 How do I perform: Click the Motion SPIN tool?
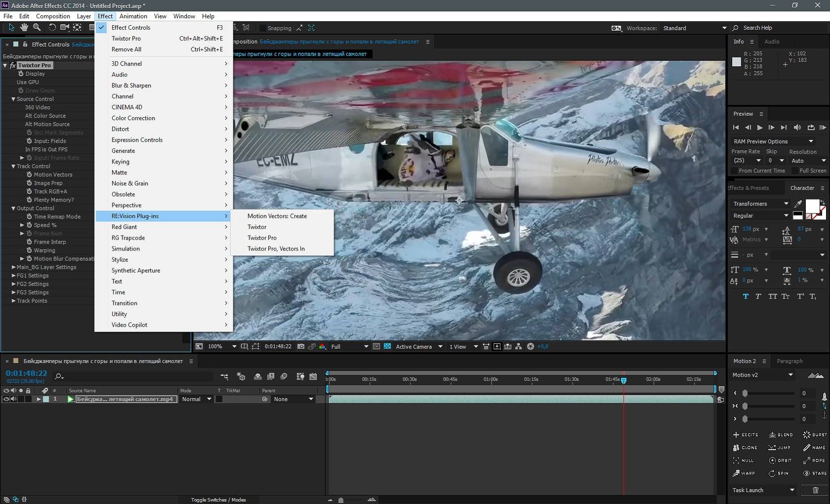coord(779,473)
